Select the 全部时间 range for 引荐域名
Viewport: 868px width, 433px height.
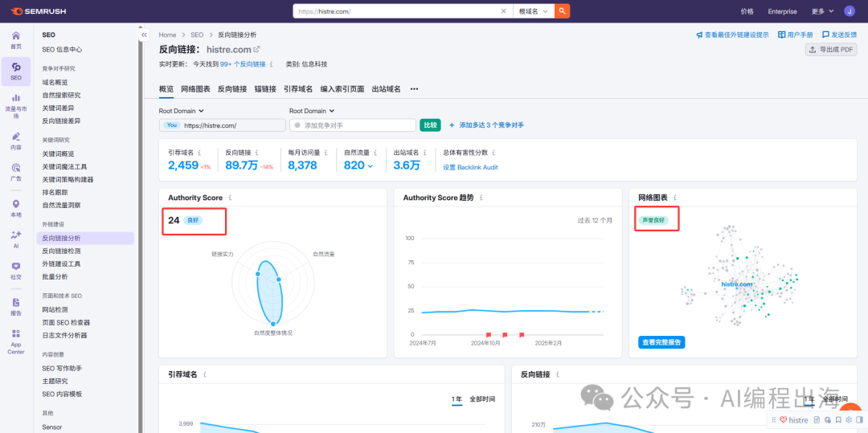coord(482,399)
